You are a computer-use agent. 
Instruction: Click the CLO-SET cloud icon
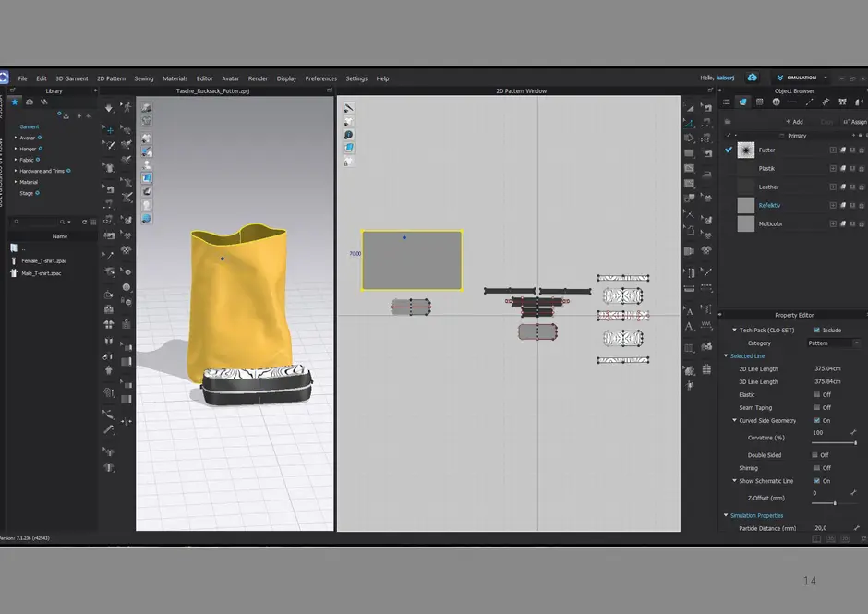click(753, 78)
